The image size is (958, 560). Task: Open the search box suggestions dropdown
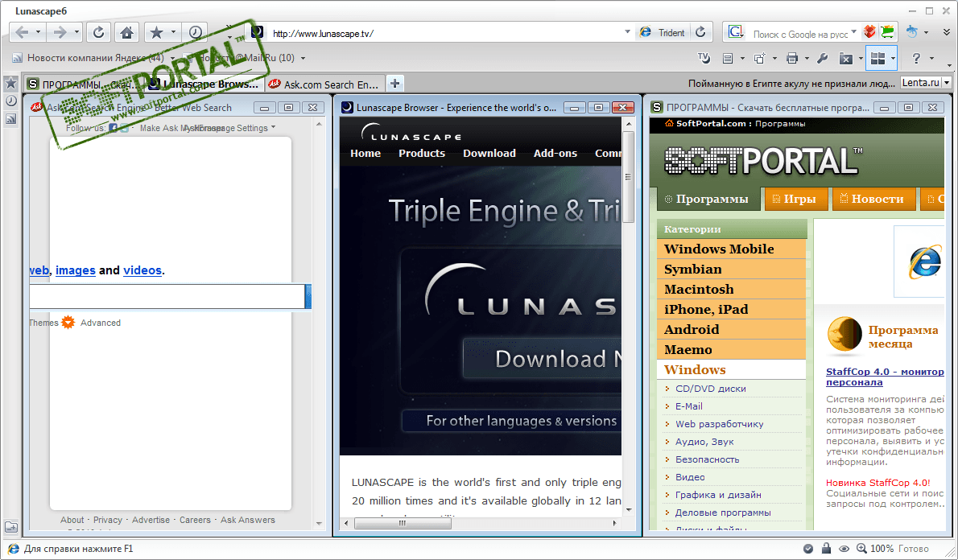pos(854,32)
